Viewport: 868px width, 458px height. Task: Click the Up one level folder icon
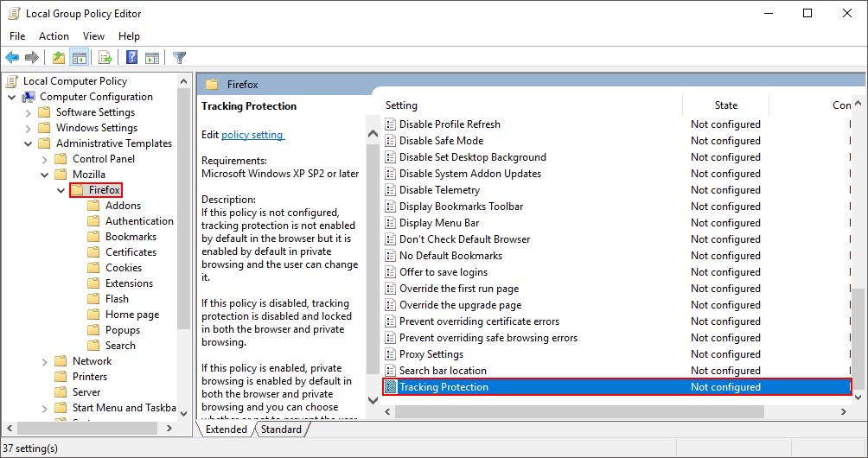[59, 57]
